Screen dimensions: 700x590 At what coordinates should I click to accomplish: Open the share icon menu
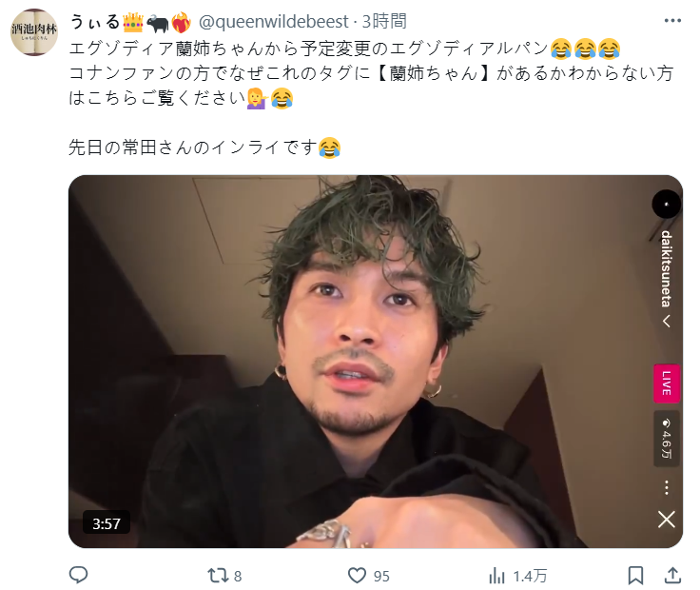tap(672, 576)
